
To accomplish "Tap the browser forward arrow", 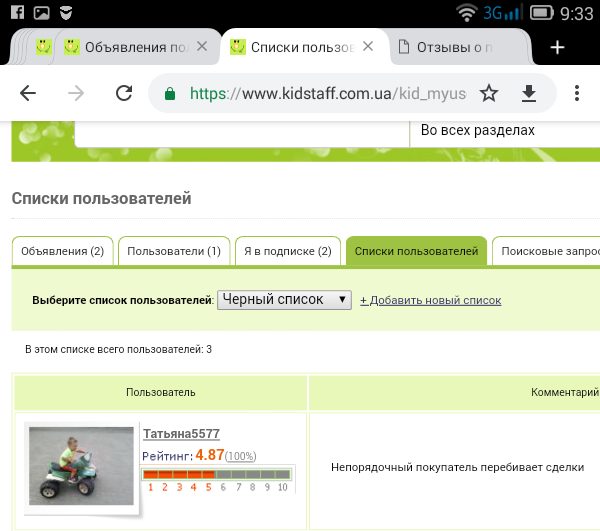I will (77, 93).
